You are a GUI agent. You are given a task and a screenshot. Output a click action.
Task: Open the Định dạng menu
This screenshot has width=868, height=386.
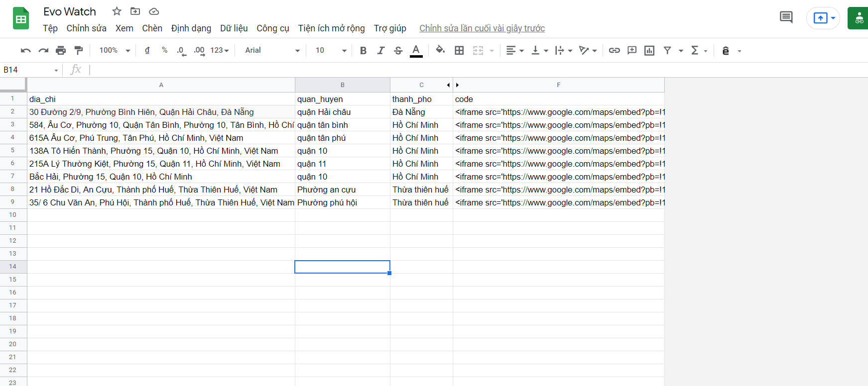click(191, 28)
